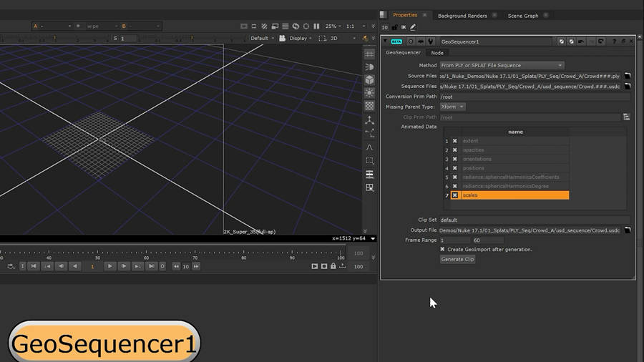Play forward on the timeline

pyautogui.click(x=109, y=266)
